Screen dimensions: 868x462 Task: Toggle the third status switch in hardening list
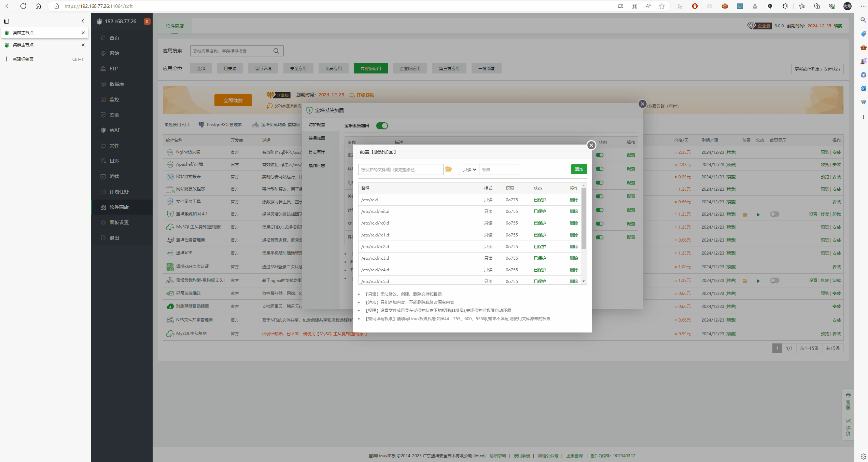600,183
